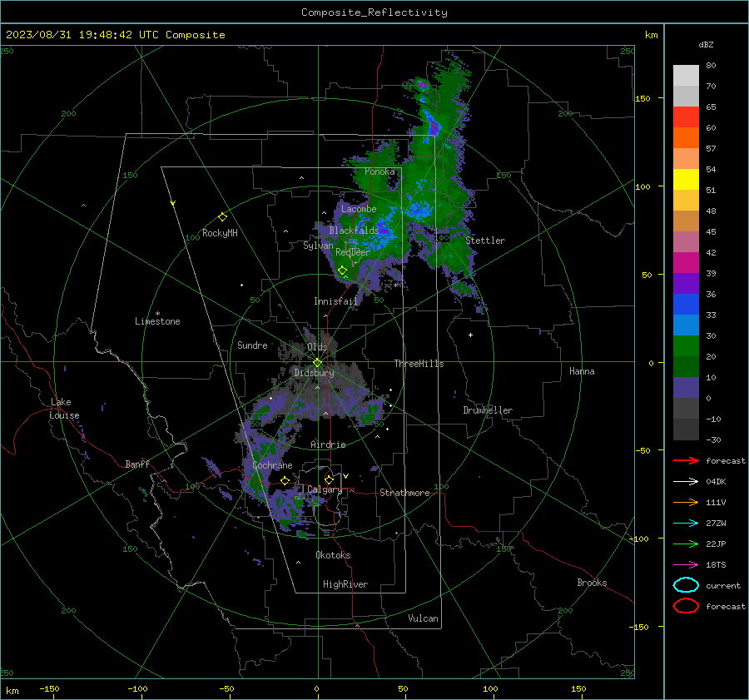Click the Calgary map label

click(325, 489)
